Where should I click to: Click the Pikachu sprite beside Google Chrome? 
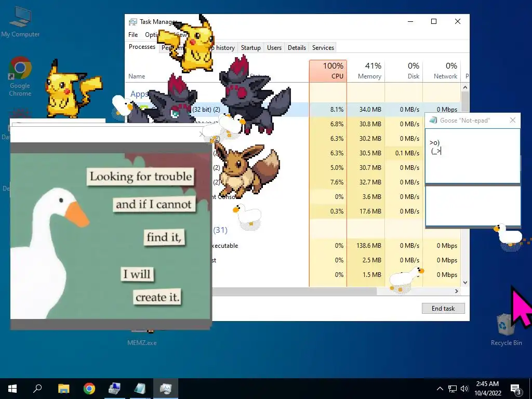(x=73, y=89)
